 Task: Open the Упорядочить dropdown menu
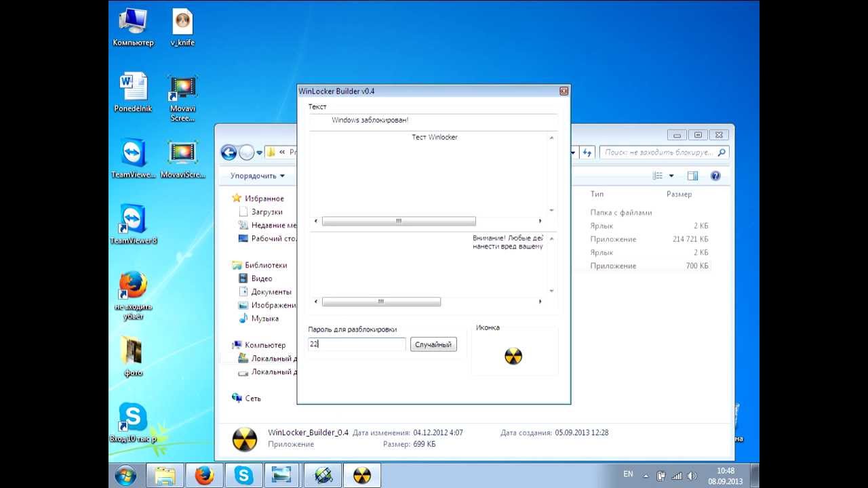(x=258, y=176)
